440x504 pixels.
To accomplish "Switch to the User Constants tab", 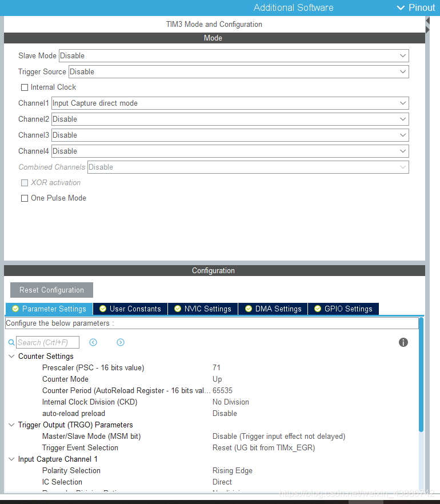I will click(x=130, y=309).
